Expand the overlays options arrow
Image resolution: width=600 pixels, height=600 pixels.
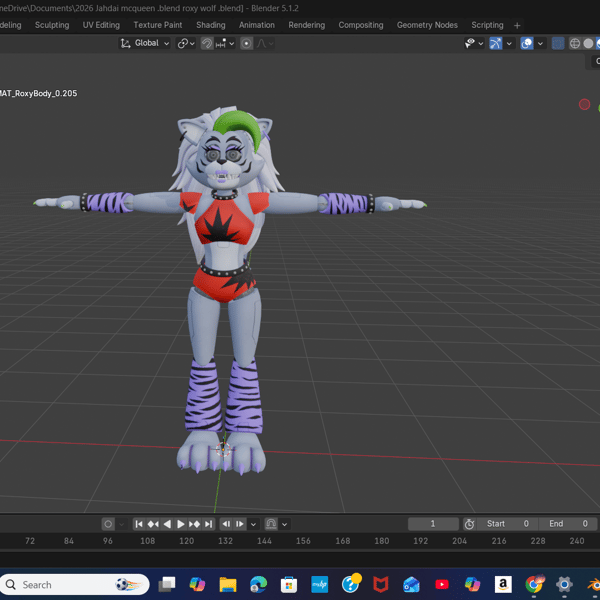[540, 43]
